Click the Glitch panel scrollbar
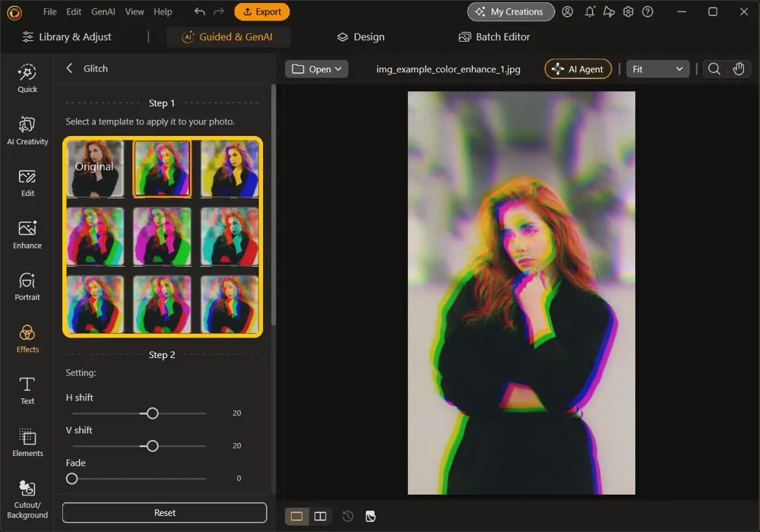 [x=274, y=204]
